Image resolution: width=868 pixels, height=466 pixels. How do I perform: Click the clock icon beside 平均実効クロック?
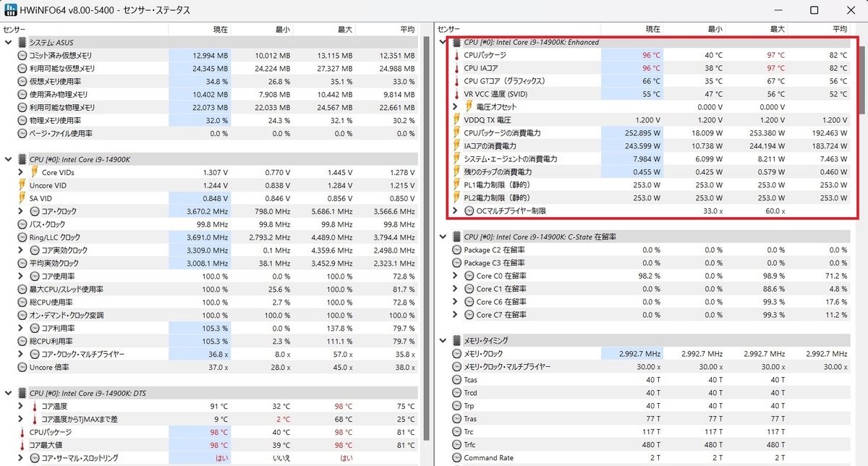[x=22, y=263]
